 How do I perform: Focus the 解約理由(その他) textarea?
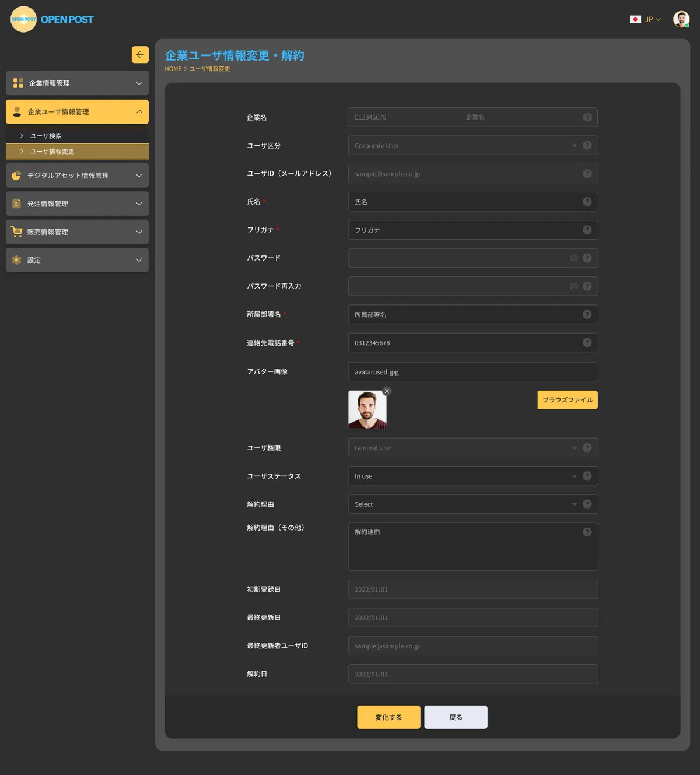(473, 546)
